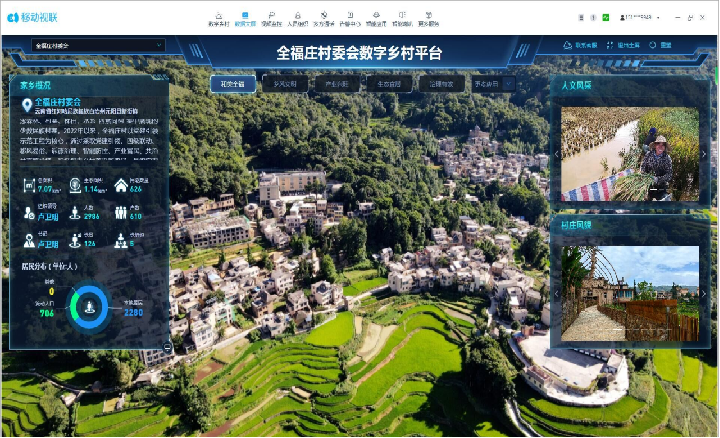Click the 2280 value in resident distribution

tap(133, 313)
